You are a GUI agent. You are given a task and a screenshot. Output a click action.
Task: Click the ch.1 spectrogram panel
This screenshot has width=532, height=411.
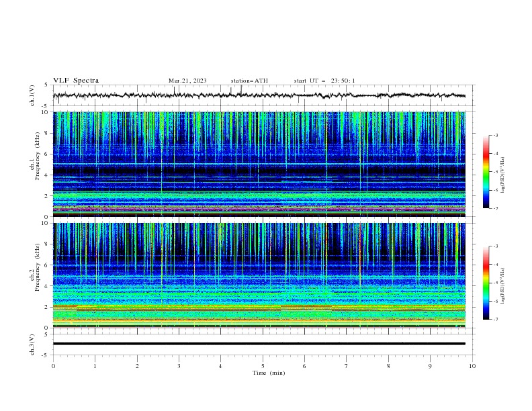point(259,164)
